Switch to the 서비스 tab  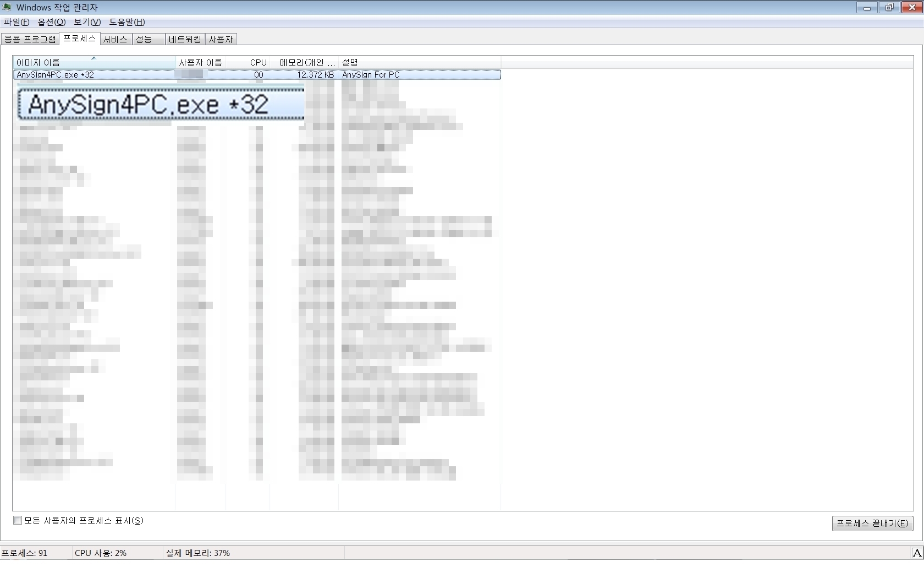pos(116,39)
